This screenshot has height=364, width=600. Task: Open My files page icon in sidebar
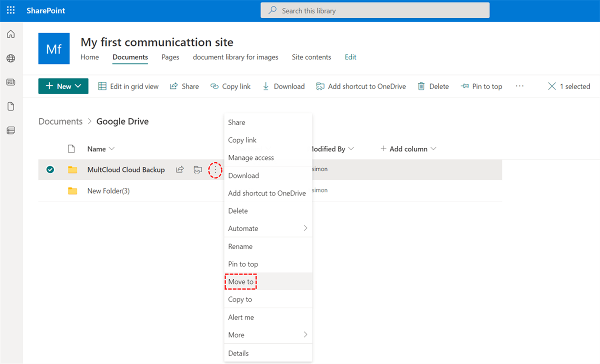[x=10, y=106]
